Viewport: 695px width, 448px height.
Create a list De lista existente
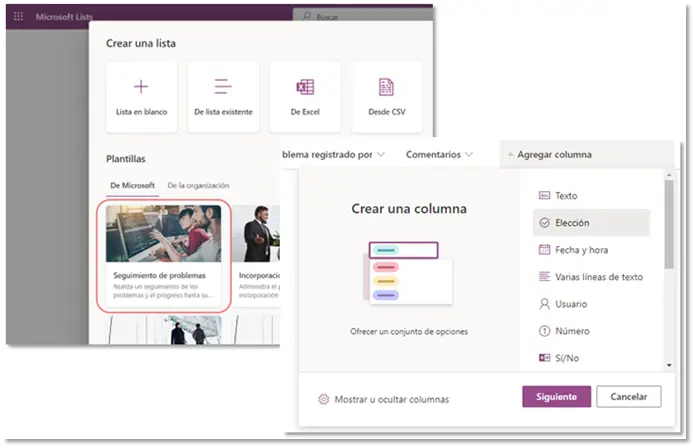point(223,97)
